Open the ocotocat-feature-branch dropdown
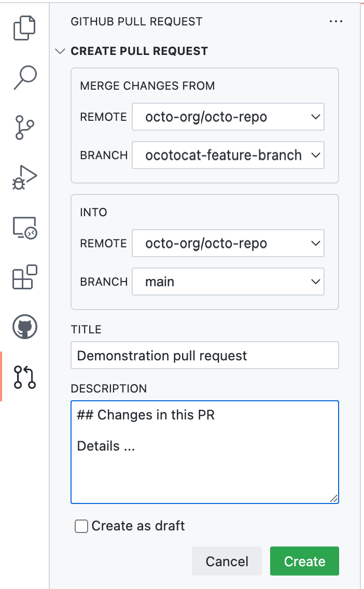 pyautogui.click(x=228, y=155)
